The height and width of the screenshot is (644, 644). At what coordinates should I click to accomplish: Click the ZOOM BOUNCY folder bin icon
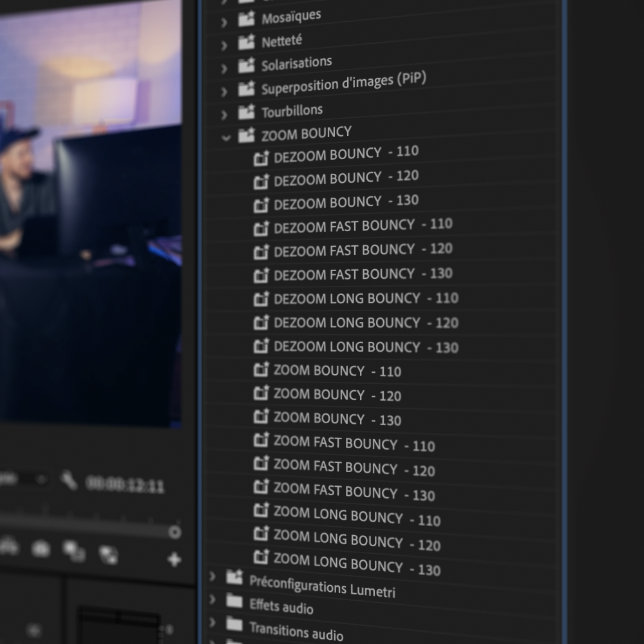point(246,135)
